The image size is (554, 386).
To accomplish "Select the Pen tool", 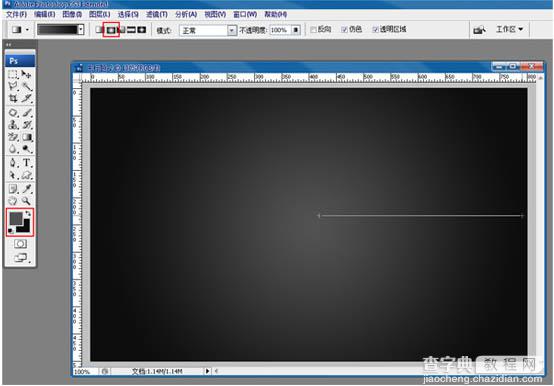I will (x=13, y=163).
